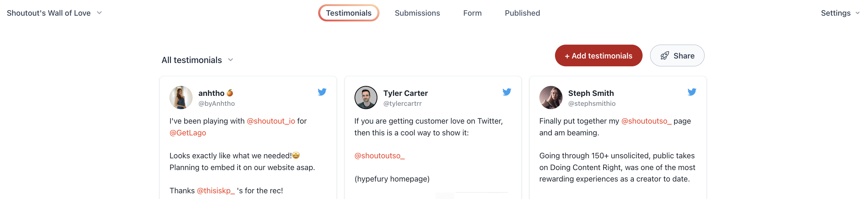This screenshot has height=199, width=868.
Task: Click the Add testimonials button
Action: click(598, 56)
